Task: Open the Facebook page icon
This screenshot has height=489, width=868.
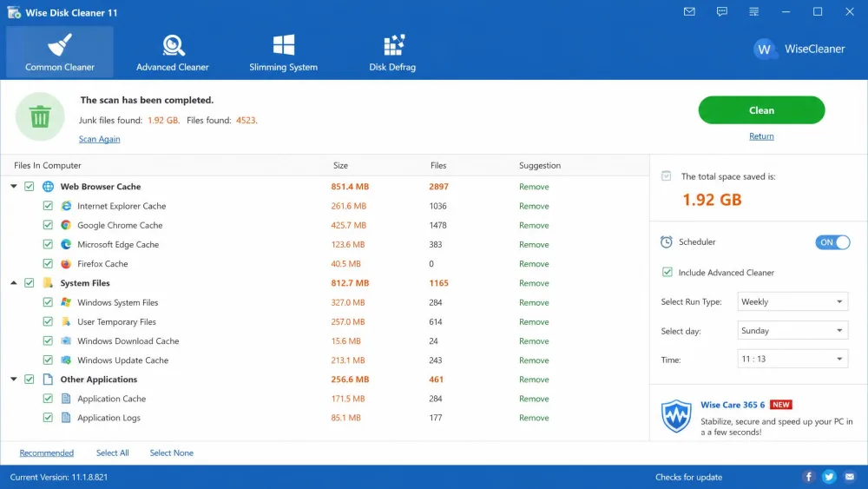Action: pos(808,477)
